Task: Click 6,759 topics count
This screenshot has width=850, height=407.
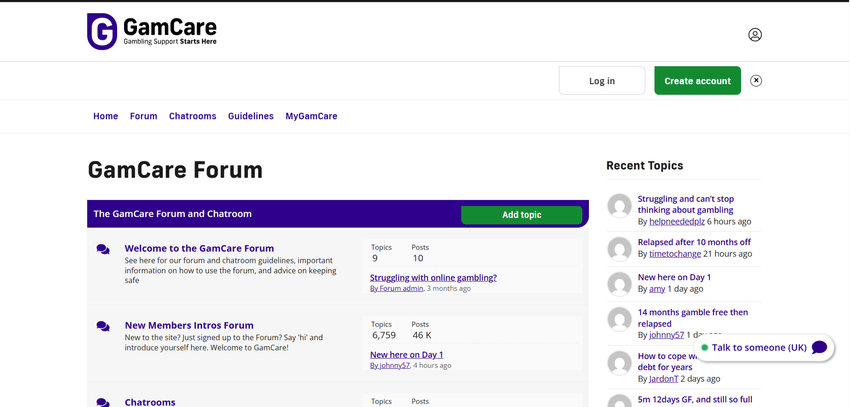Action: 384,335
